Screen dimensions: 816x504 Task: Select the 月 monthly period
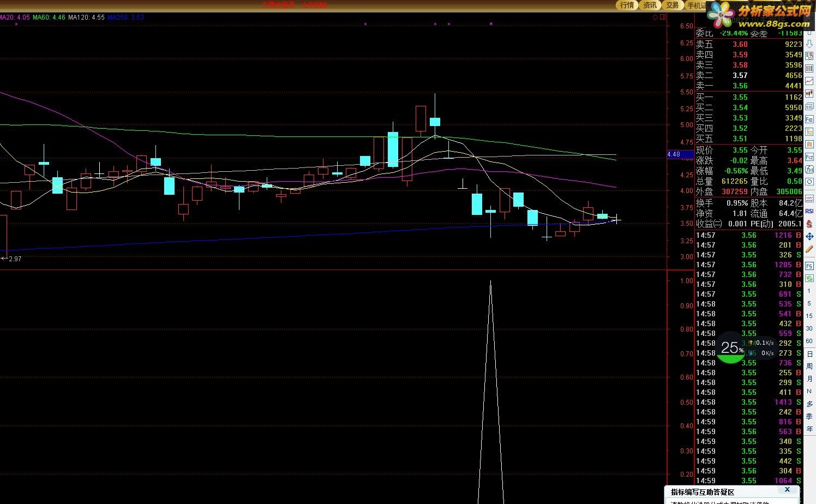[809, 379]
